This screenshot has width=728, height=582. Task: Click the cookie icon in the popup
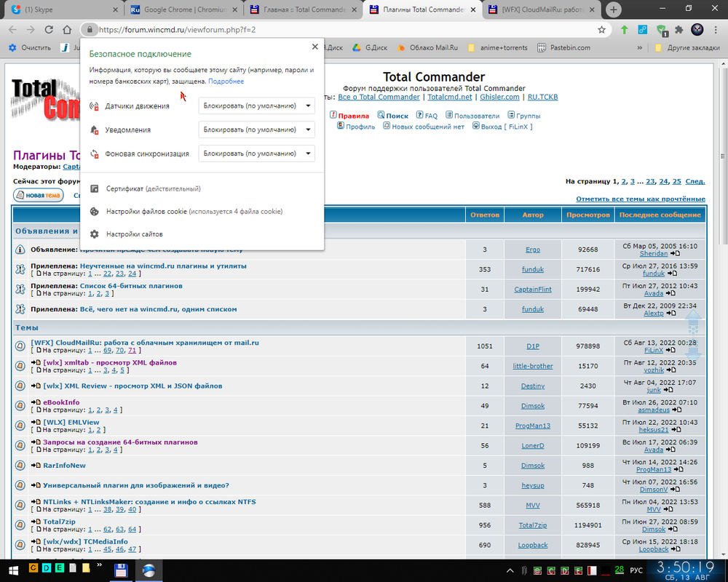click(x=94, y=212)
